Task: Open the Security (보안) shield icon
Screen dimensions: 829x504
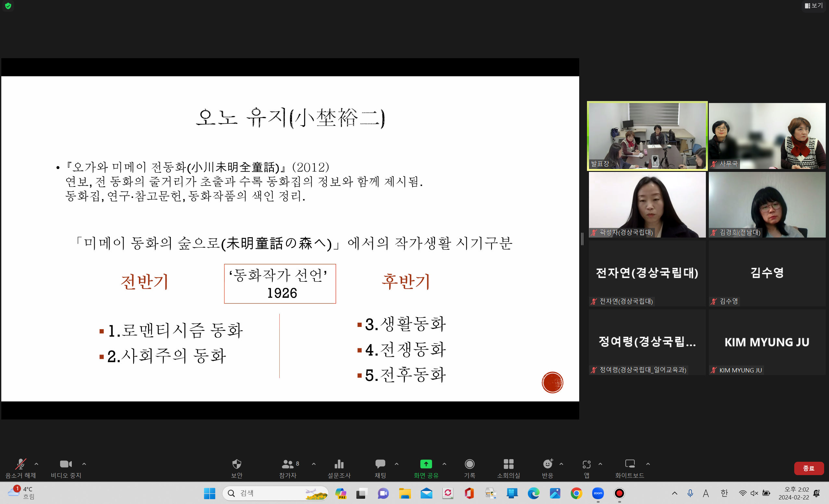Action: coord(236,465)
